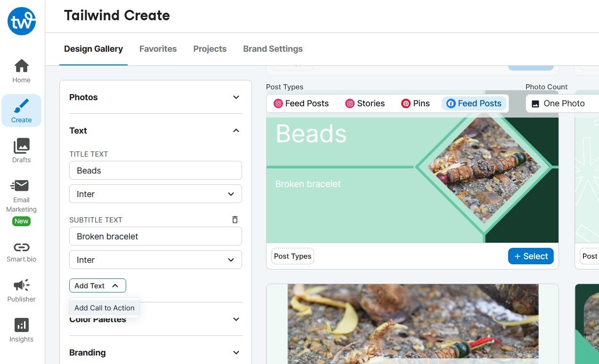The height and width of the screenshot is (364, 599).
Task: Open Email Marketing in sidebar
Action: pos(21,197)
